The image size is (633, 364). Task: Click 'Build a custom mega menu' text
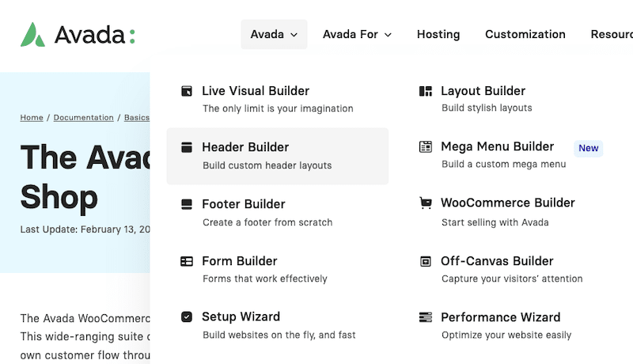point(503,165)
